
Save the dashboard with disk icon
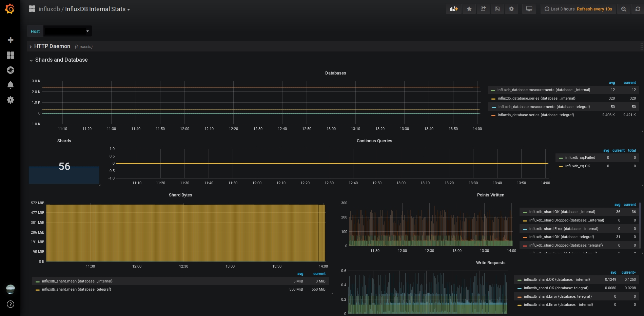pos(497,9)
